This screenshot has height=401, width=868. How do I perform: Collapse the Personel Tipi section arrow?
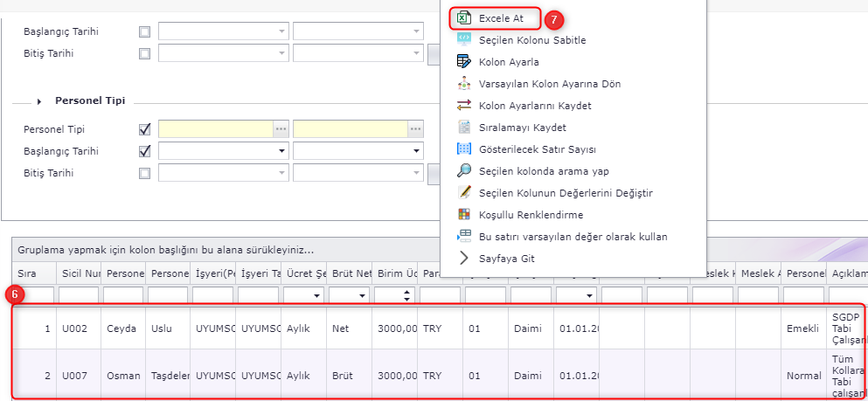39,101
